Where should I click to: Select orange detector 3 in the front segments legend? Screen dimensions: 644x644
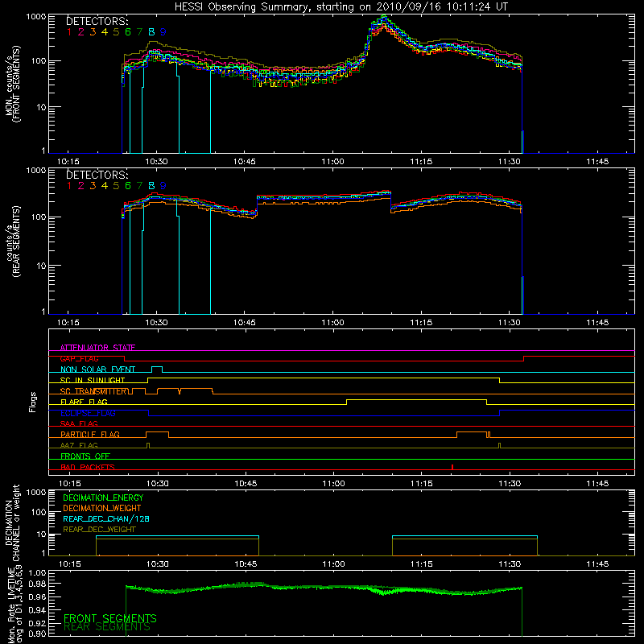[x=93, y=32]
